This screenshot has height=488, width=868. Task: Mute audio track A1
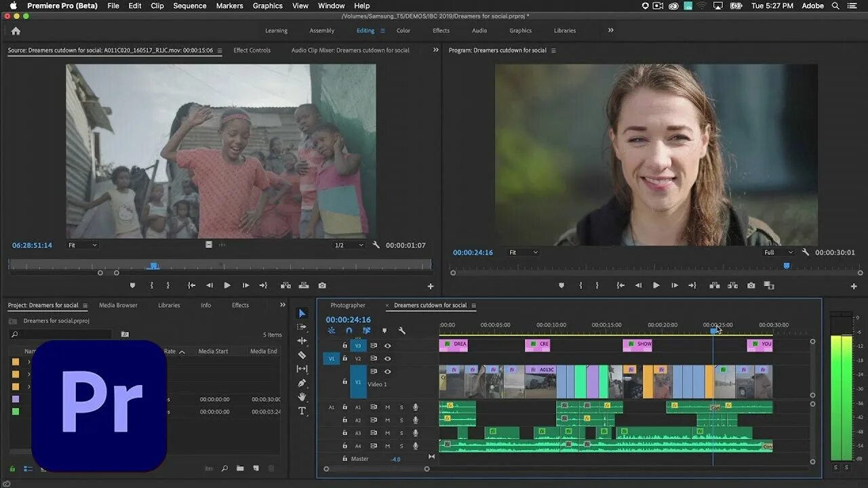click(x=388, y=407)
